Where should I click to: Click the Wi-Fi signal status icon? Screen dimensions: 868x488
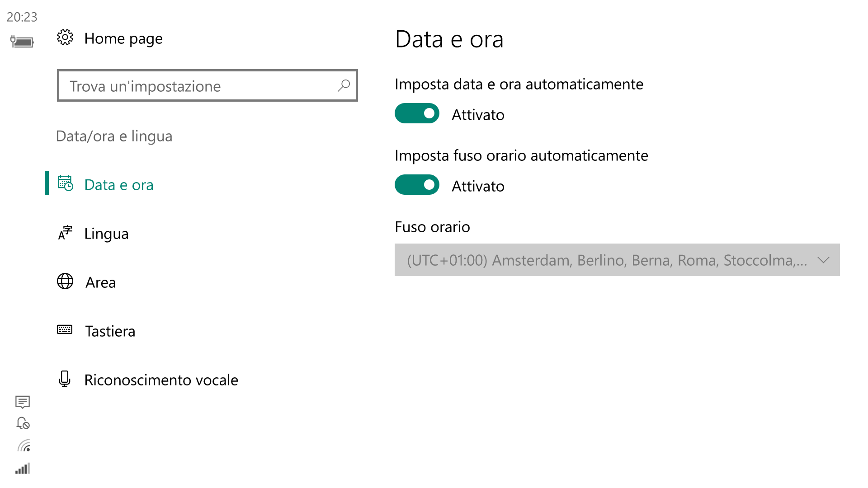[x=24, y=446]
